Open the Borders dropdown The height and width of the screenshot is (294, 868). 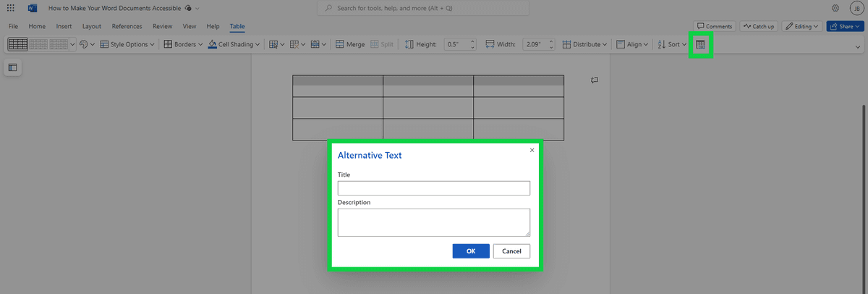(184, 44)
